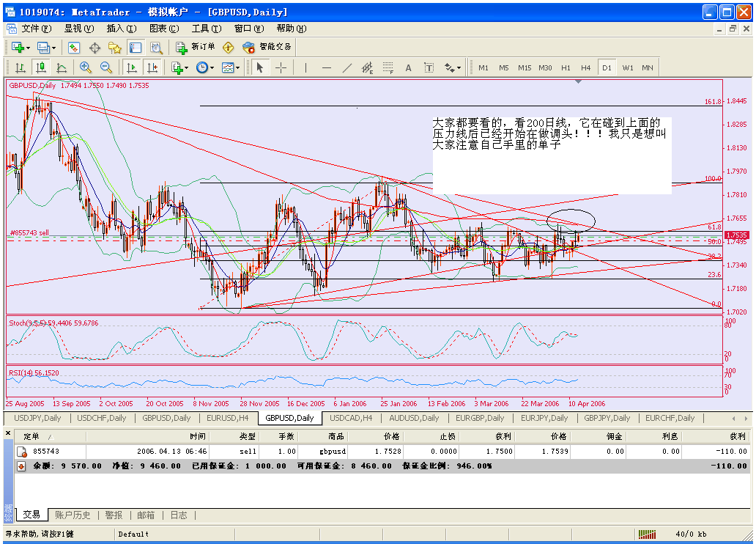Switch to M15 timeframe
Image resolution: width=756 pixels, height=544 pixels.
point(525,67)
